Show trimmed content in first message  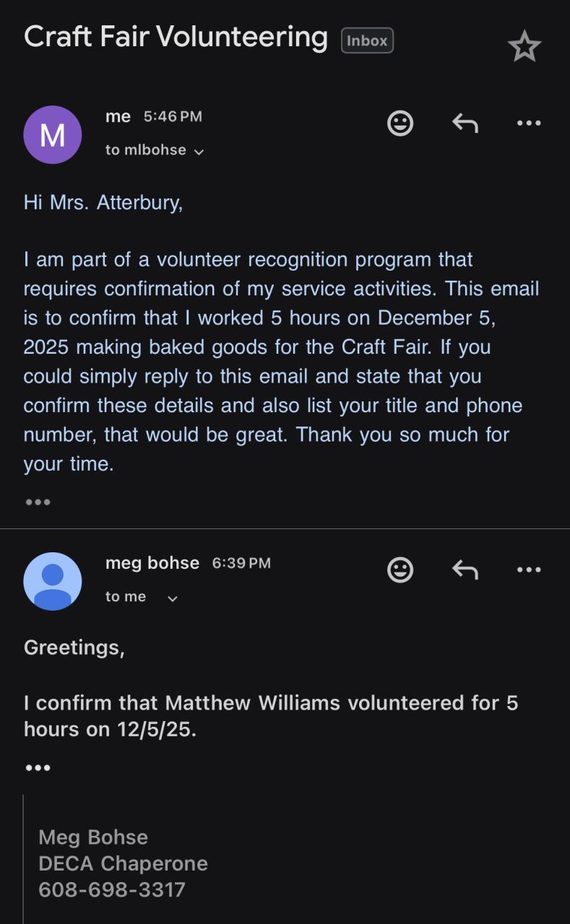point(38,502)
